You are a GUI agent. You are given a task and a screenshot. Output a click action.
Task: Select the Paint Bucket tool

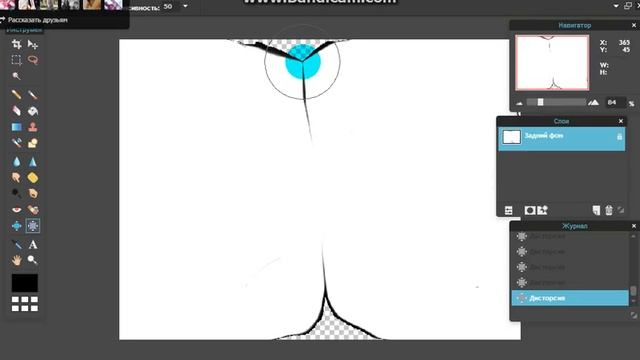(33, 111)
